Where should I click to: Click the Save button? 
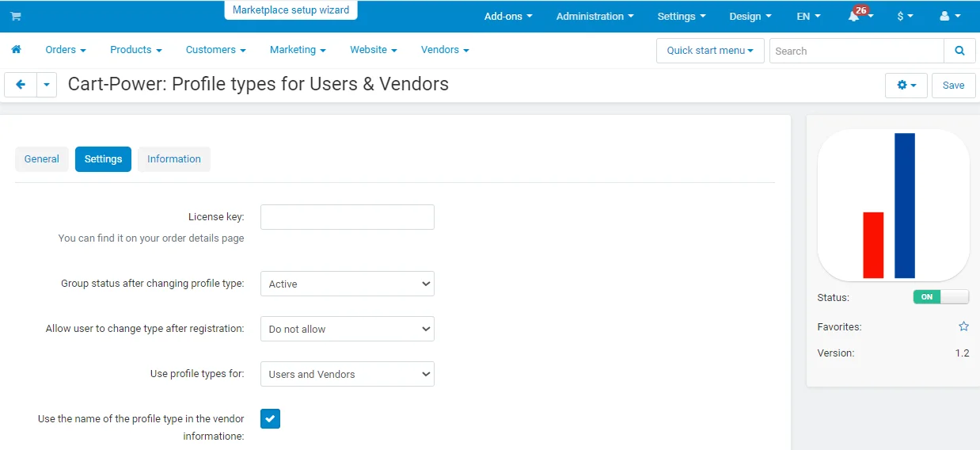coord(953,85)
